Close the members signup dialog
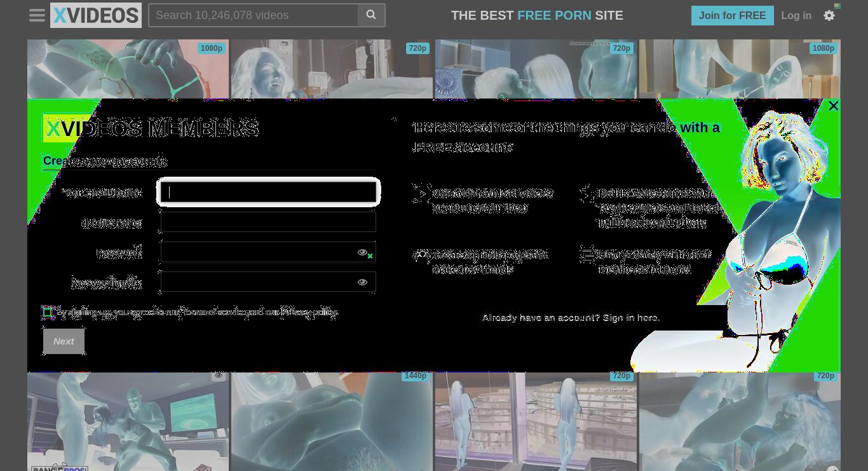The width and height of the screenshot is (868, 471). [834, 106]
